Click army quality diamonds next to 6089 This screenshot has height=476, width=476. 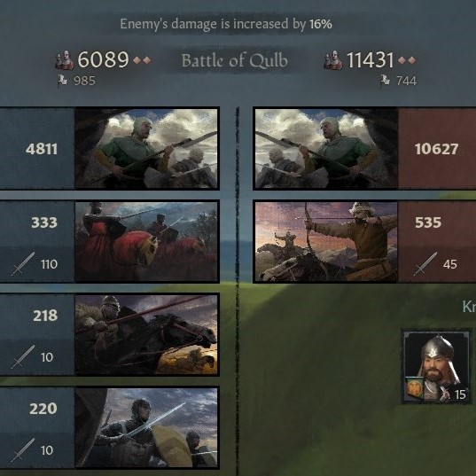[143, 60]
